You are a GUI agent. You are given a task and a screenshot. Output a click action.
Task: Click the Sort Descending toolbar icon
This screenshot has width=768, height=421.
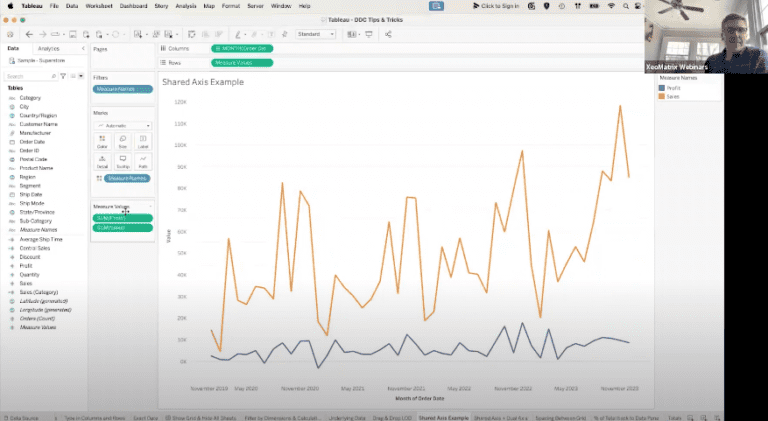coord(218,34)
